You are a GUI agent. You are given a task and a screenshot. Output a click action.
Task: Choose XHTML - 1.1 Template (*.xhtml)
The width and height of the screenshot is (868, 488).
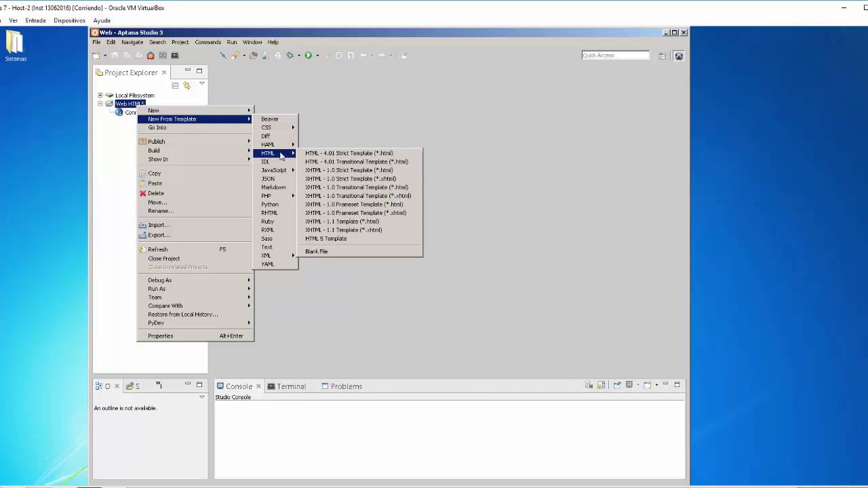click(361, 230)
